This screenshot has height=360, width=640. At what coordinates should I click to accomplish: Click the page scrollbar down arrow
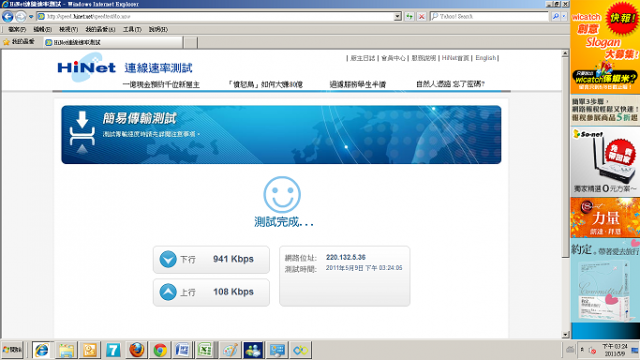[x=565, y=335]
